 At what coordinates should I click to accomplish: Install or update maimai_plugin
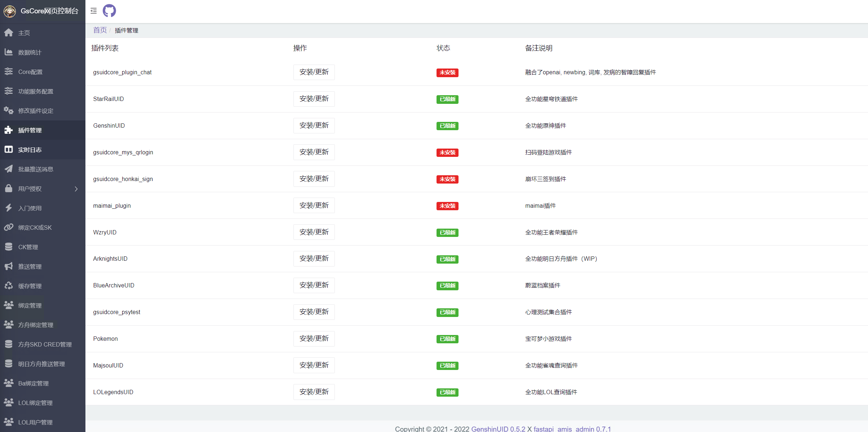314,206
